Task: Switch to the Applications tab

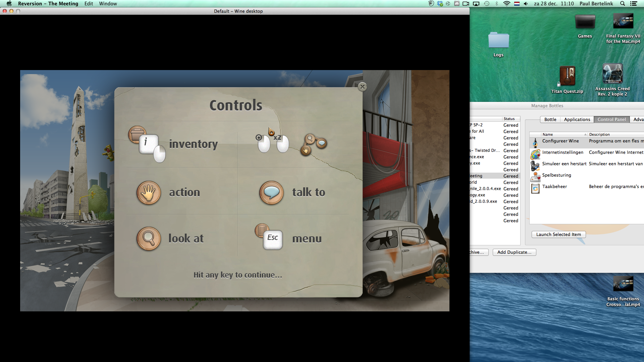Action: click(x=577, y=119)
